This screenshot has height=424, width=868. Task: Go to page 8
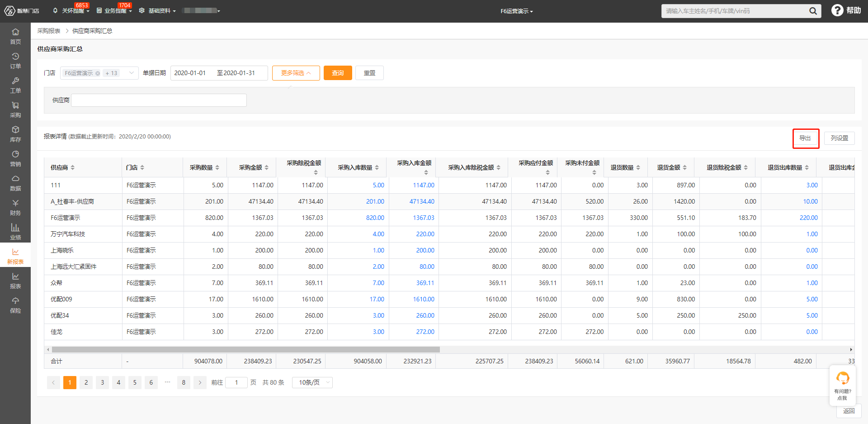[x=184, y=382]
